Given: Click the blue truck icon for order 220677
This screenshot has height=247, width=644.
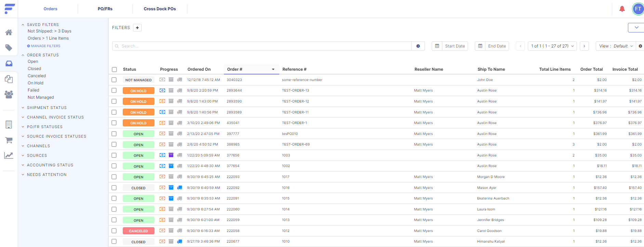Looking at the screenshot, I should click(179, 242).
